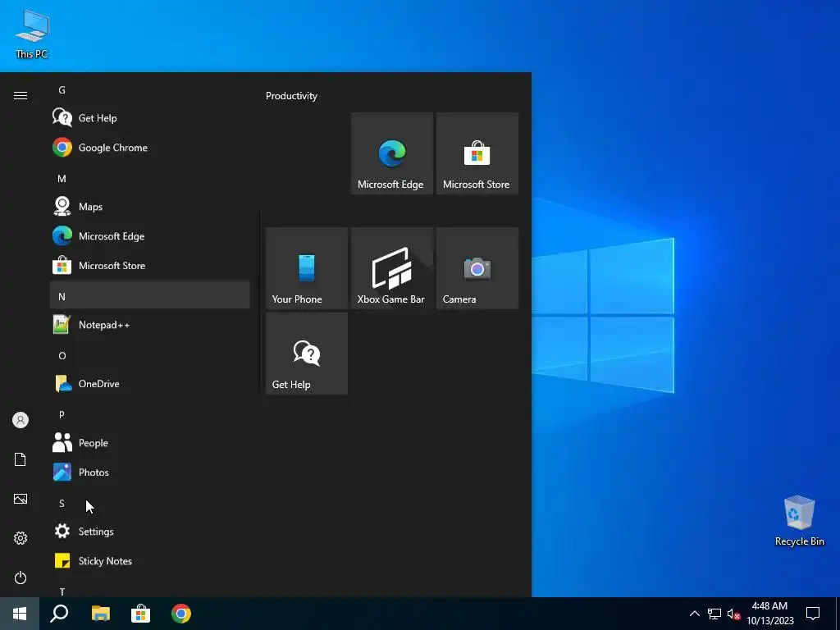Launch the Xbox Game Bar tile
840x630 pixels.
(391, 268)
